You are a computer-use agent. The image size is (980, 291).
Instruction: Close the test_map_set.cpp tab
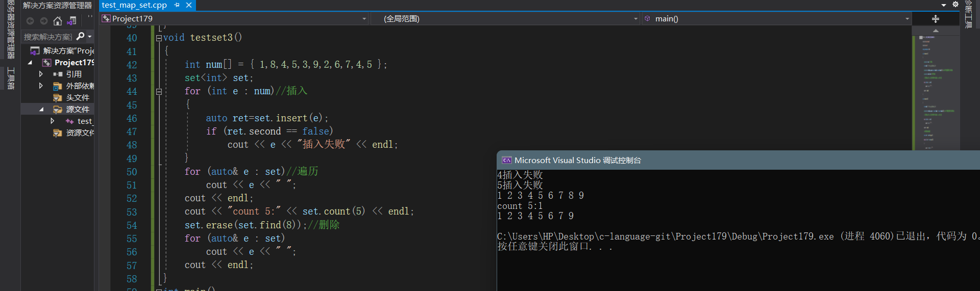coord(189,5)
